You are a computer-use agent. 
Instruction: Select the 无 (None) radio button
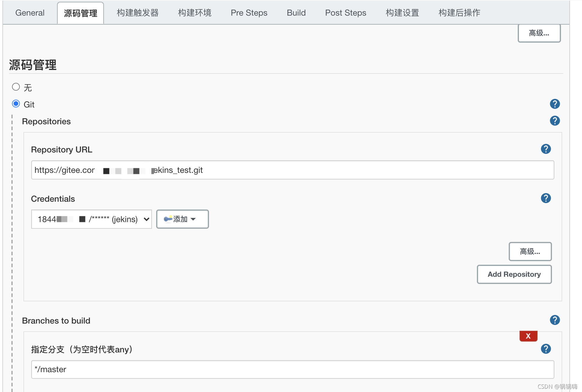(16, 87)
